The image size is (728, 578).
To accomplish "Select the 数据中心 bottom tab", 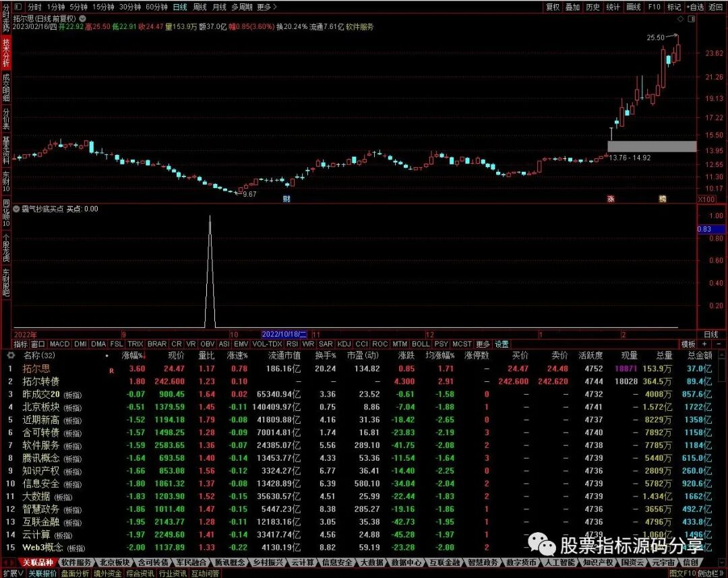I will click(406, 563).
